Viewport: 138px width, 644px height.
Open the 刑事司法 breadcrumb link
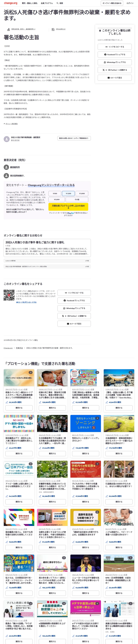[19, 348]
